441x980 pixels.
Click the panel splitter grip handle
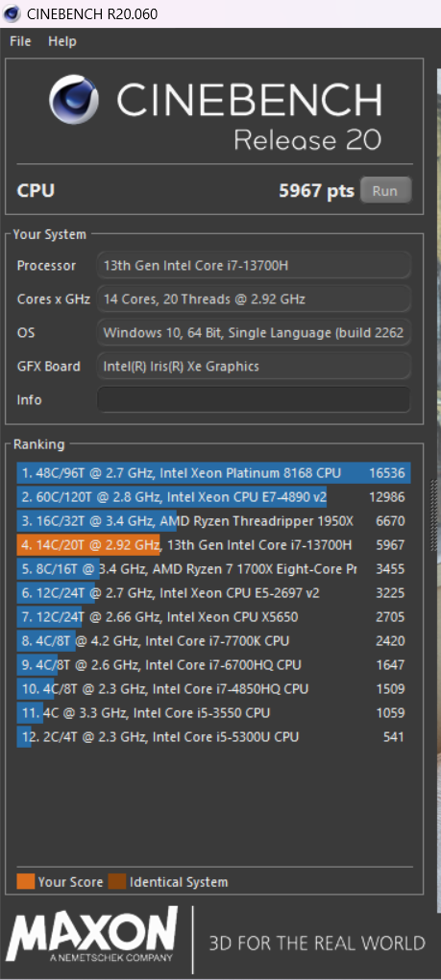click(434, 515)
